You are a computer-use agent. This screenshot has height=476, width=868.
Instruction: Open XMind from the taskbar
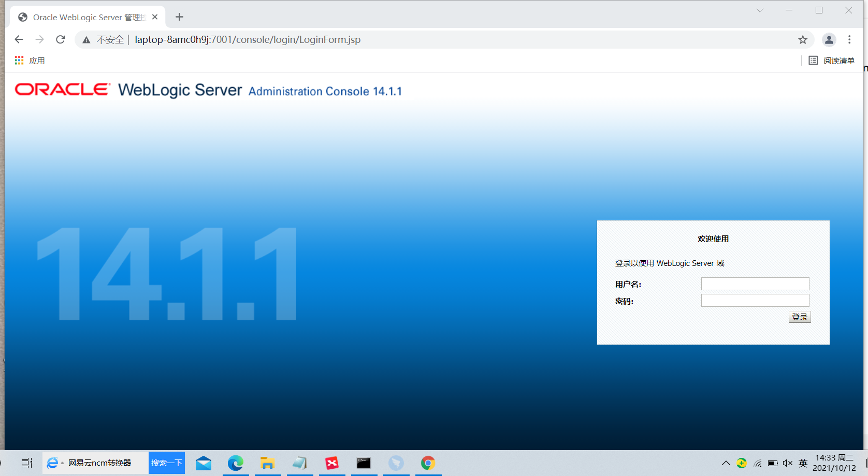click(x=332, y=463)
